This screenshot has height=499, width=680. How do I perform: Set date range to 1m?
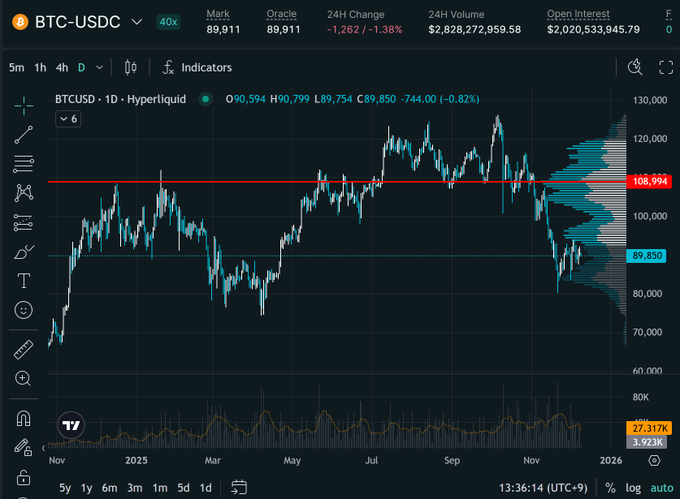point(160,488)
